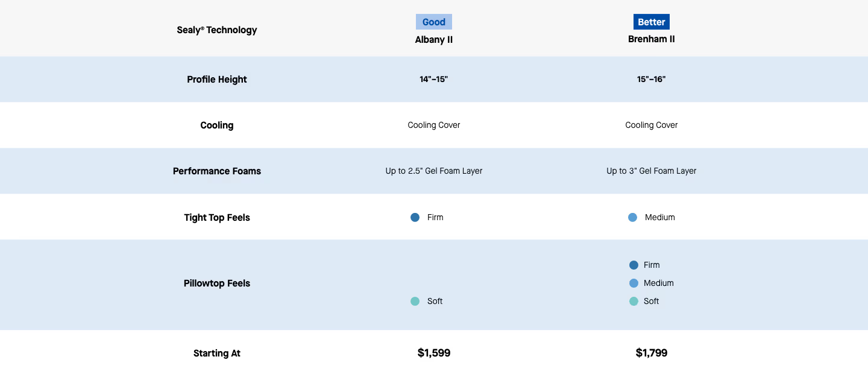Choose the Medium dot in Brenham II Pillowtop Feels

tap(634, 283)
